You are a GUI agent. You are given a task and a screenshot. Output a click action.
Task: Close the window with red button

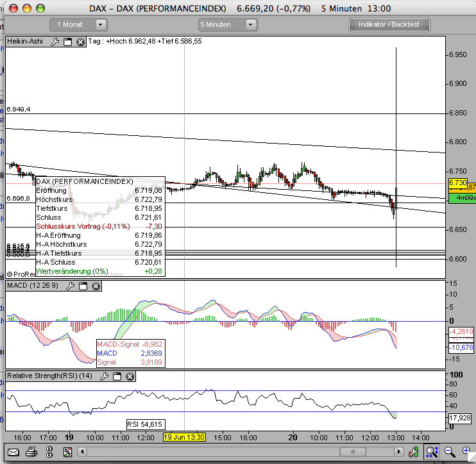(13, 8)
